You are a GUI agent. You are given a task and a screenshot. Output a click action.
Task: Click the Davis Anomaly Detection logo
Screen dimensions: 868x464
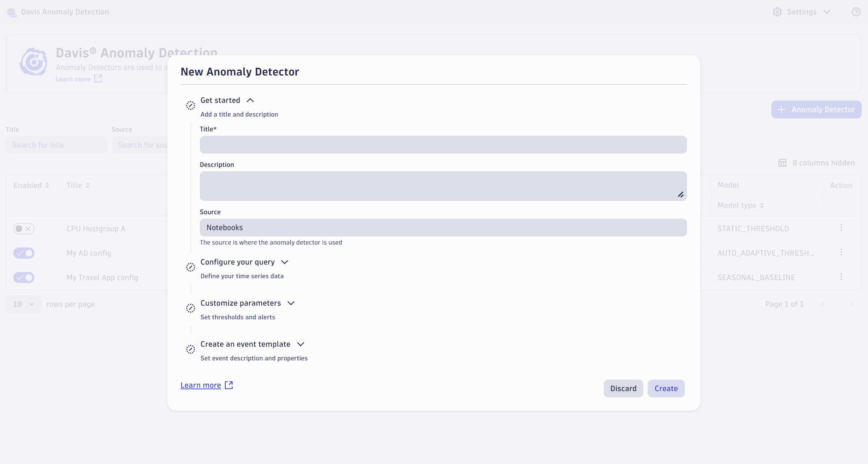[11, 11]
